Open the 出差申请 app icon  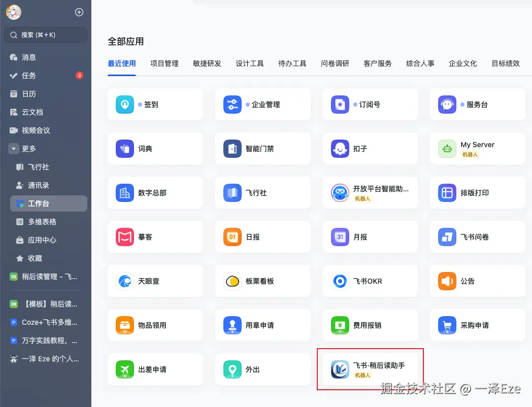(125, 369)
